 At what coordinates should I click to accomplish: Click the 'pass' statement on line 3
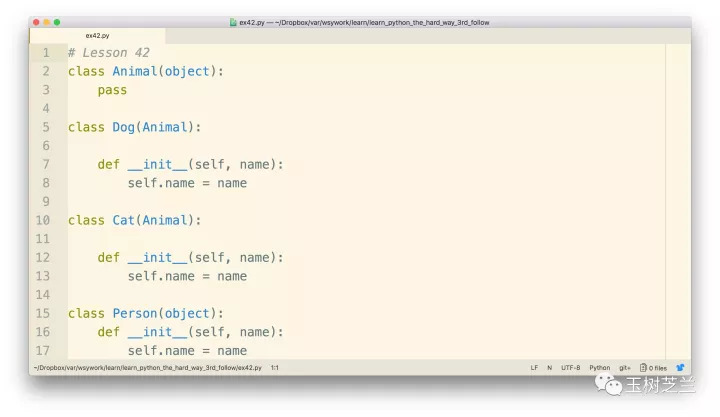pos(112,90)
